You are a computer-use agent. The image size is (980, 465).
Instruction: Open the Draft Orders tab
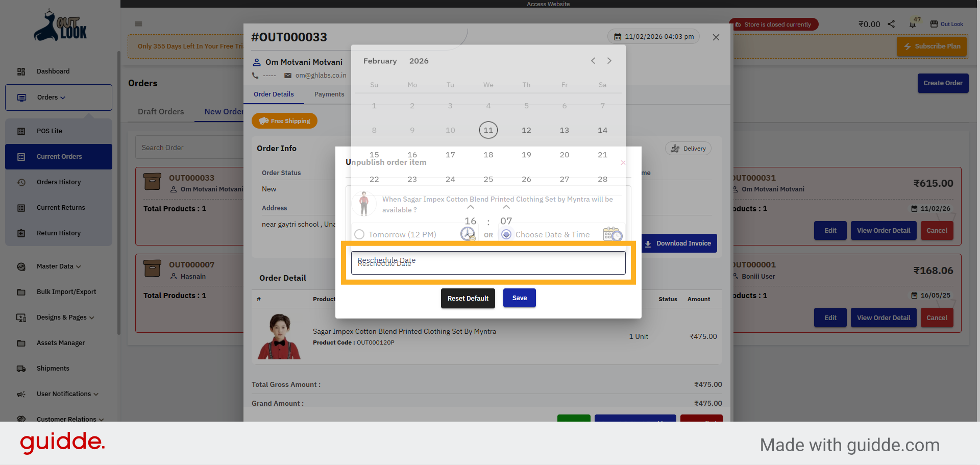(161, 112)
